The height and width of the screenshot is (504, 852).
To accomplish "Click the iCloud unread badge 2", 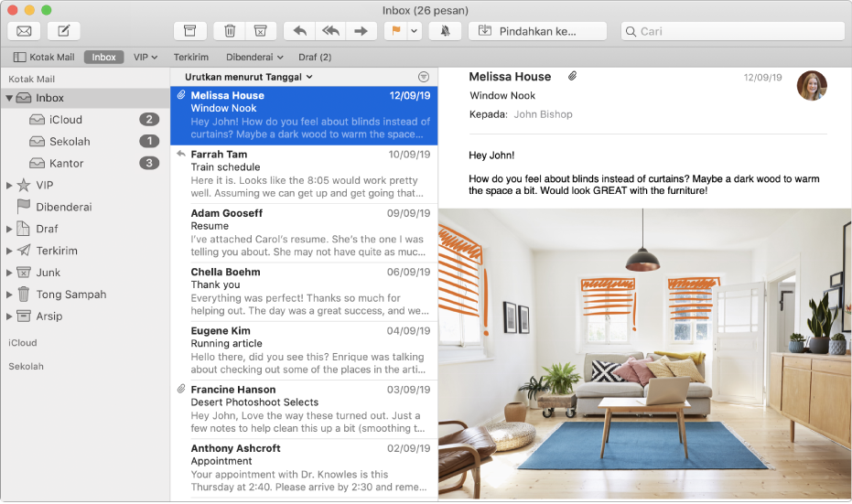I will pyautogui.click(x=149, y=120).
